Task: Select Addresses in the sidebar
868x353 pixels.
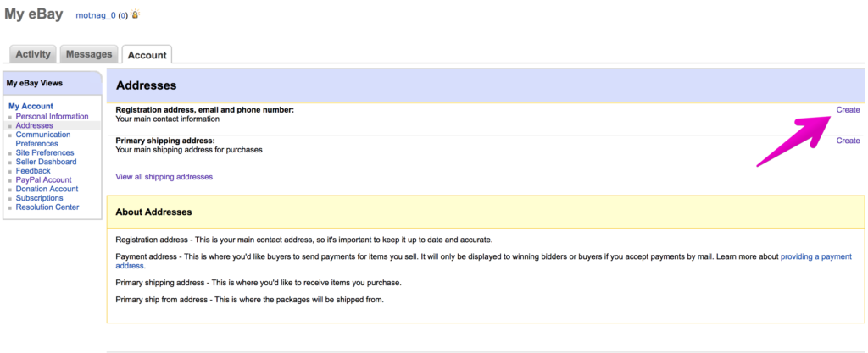Action: tap(34, 125)
